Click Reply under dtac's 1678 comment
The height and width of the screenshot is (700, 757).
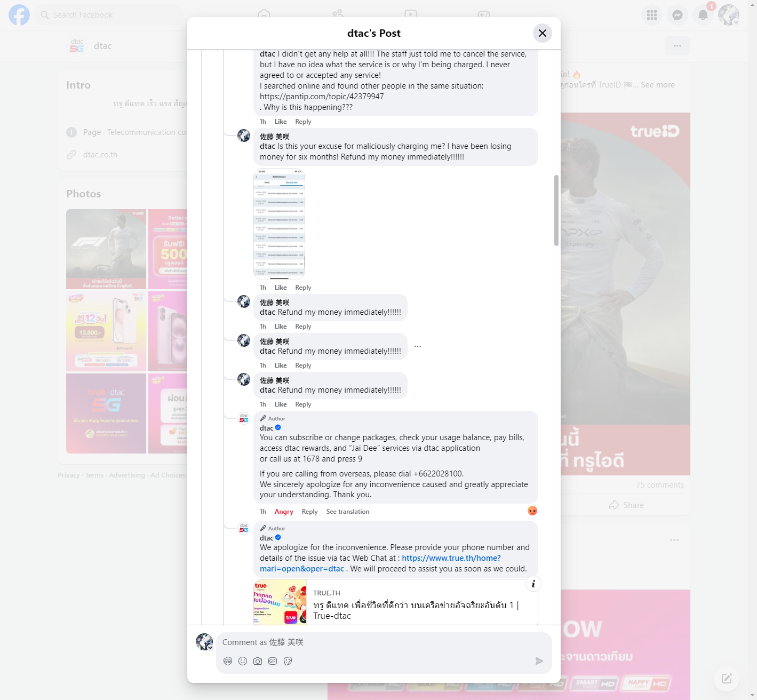tap(309, 512)
